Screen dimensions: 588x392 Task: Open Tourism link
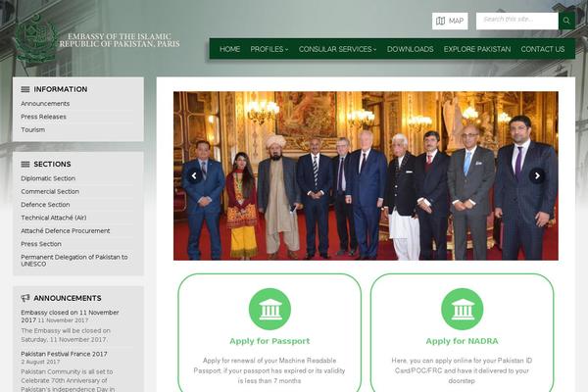point(33,129)
